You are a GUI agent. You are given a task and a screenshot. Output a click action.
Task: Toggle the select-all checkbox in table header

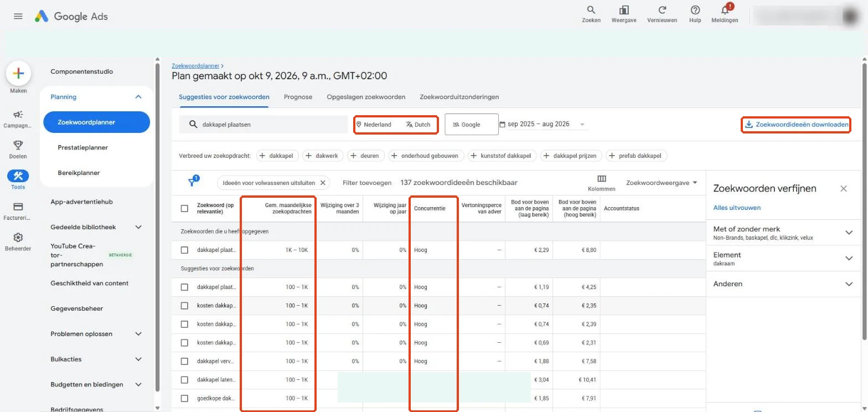(x=185, y=209)
